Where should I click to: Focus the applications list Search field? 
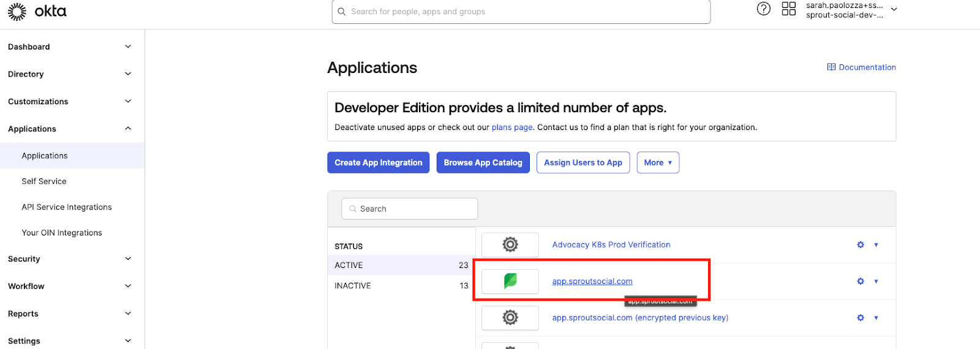tap(410, 209)
